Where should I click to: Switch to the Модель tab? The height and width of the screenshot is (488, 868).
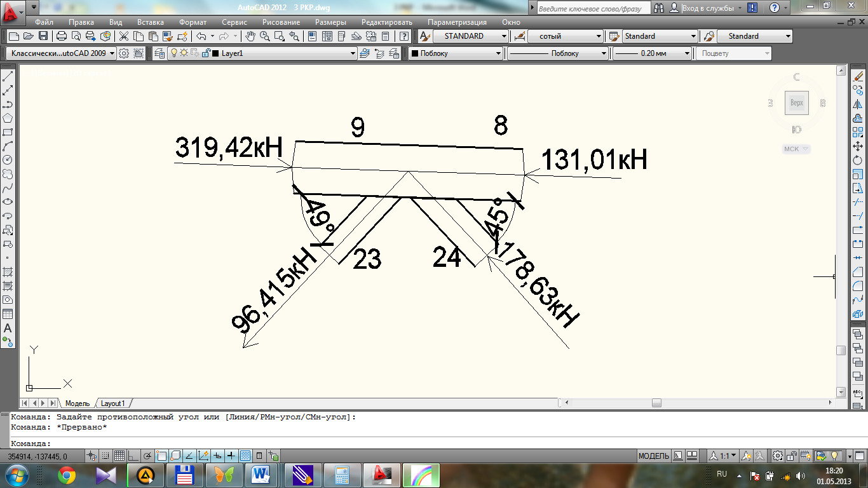(78, 403)
